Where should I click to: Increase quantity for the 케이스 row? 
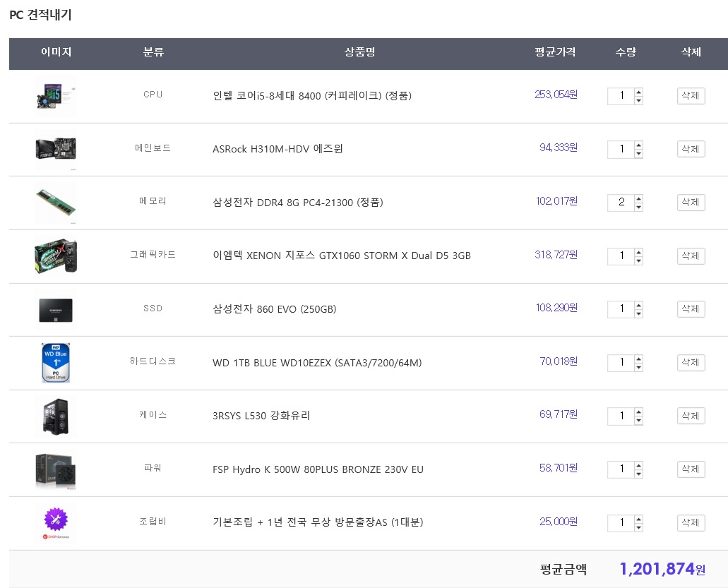(x=639, y=412)
